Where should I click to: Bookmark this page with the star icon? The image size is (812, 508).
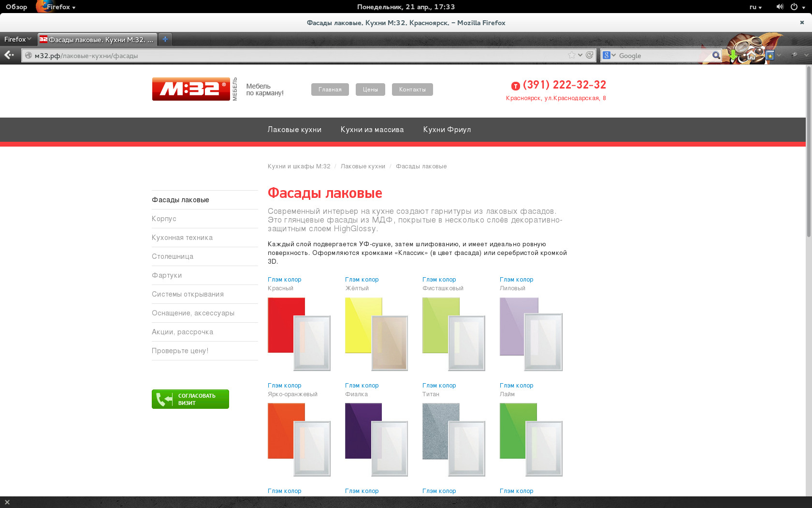[572, 55]
